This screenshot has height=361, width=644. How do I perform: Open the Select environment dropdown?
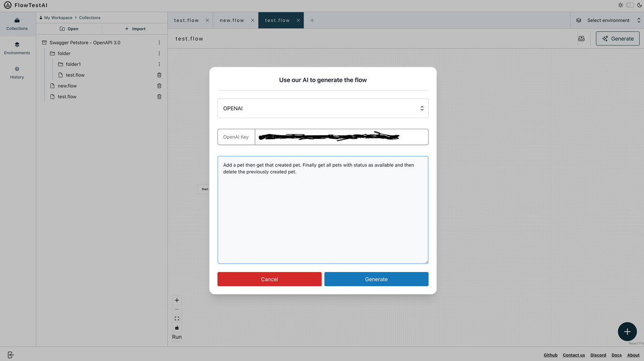[x=608, y=21]
